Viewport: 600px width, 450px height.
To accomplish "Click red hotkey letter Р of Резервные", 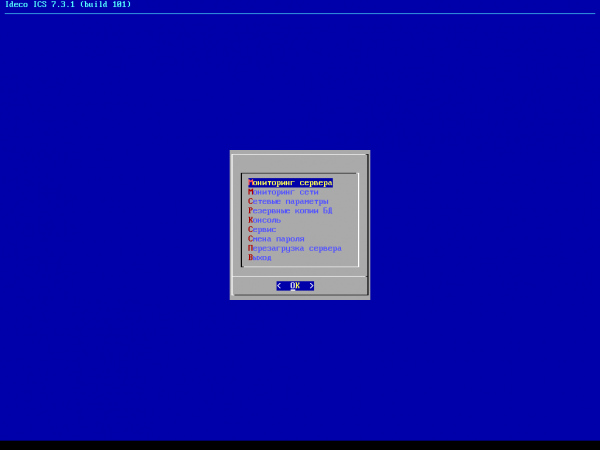I will 250,211.
